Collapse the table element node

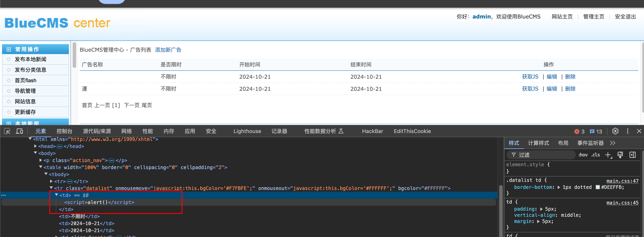click(40, 167)
